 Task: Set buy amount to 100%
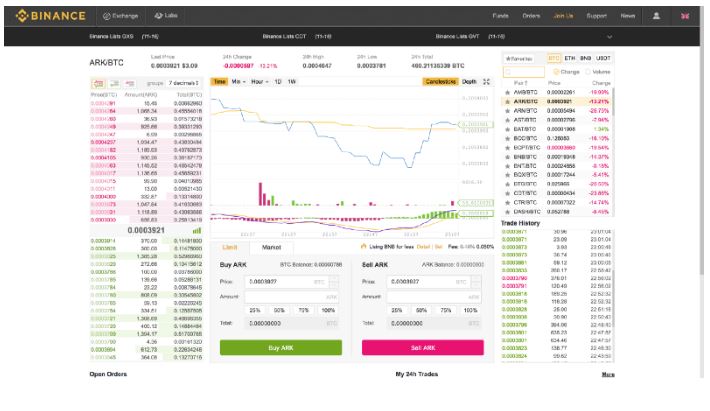tap(328, 311)
